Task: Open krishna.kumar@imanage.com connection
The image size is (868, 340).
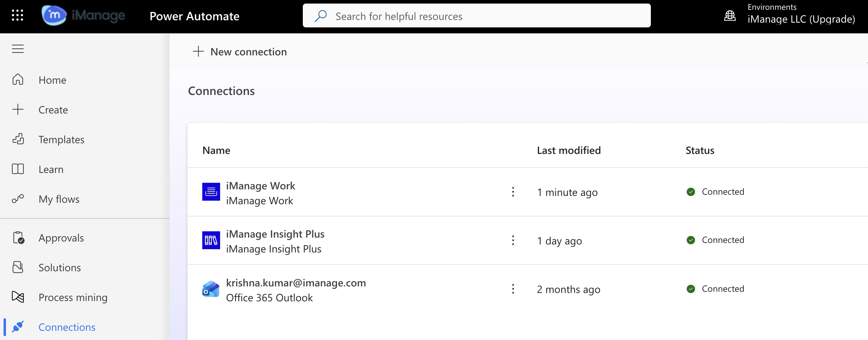Action: point(296,283)
